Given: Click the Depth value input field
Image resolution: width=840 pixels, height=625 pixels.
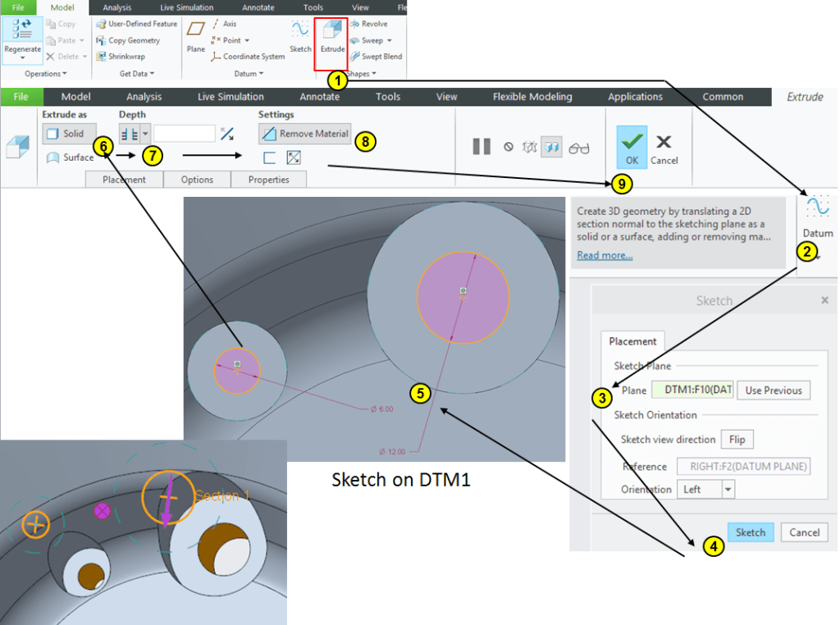Looking at the screenshot, I should [x=185, y=134].
